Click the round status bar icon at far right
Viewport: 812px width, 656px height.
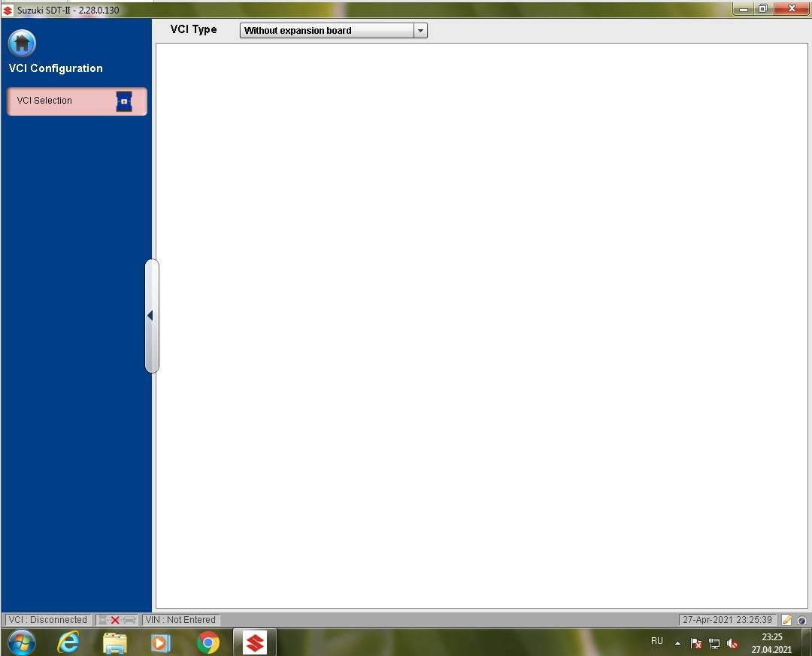801,620
